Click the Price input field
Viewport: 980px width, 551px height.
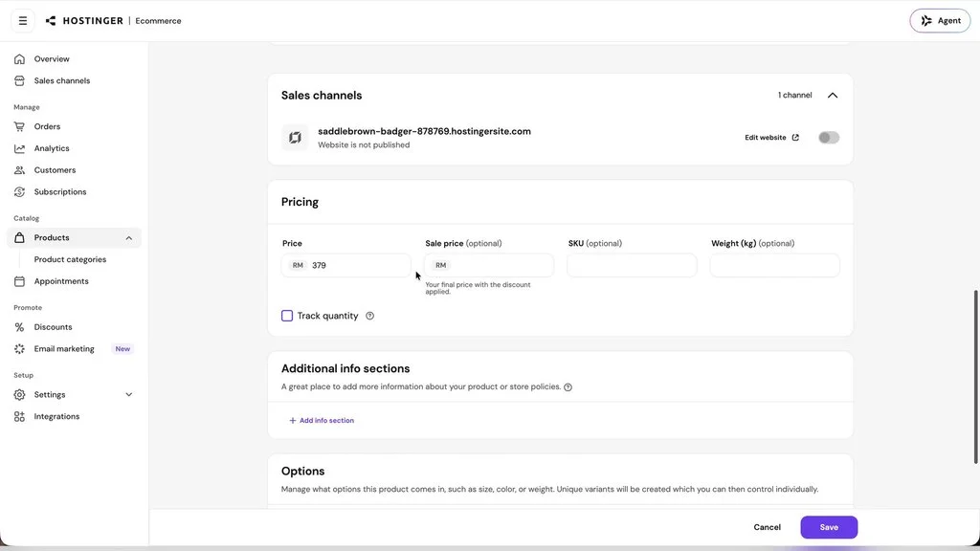(x=345, y=266)
